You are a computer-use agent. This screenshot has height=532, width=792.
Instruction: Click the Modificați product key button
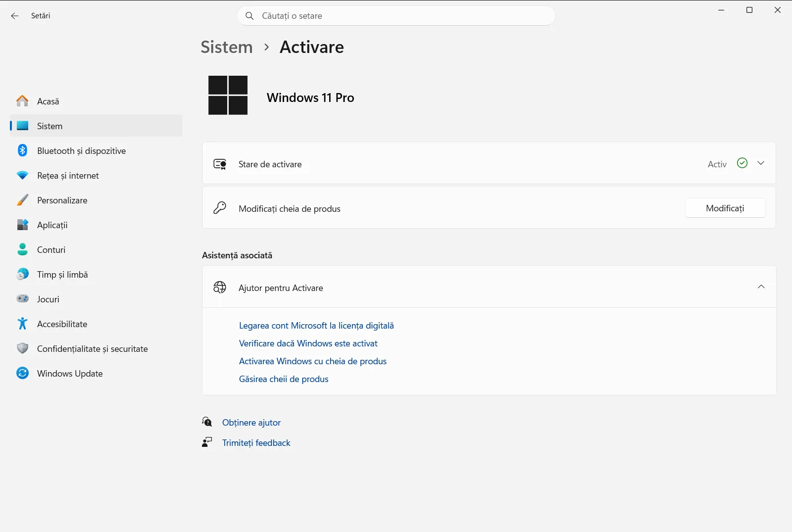tap(725, 208)
